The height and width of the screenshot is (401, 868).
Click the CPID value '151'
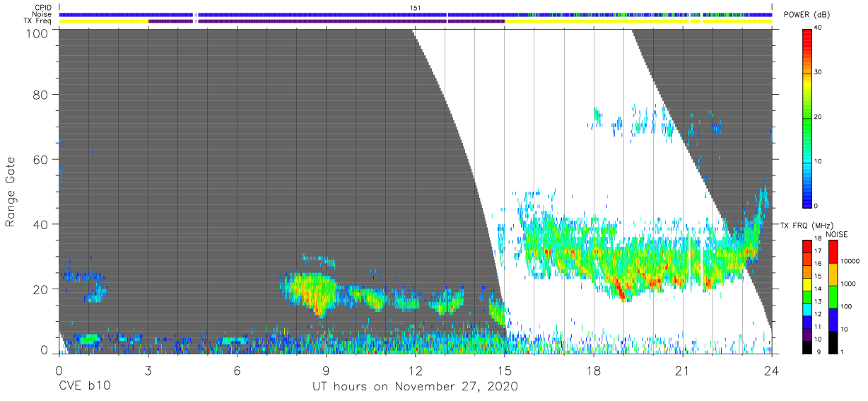coord(416,8)
